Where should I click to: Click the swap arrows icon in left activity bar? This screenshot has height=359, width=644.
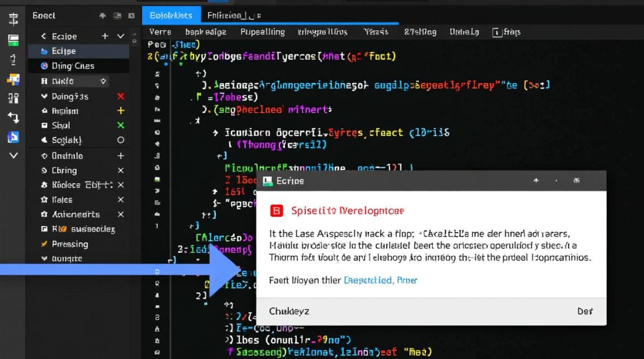pos(13,118)
